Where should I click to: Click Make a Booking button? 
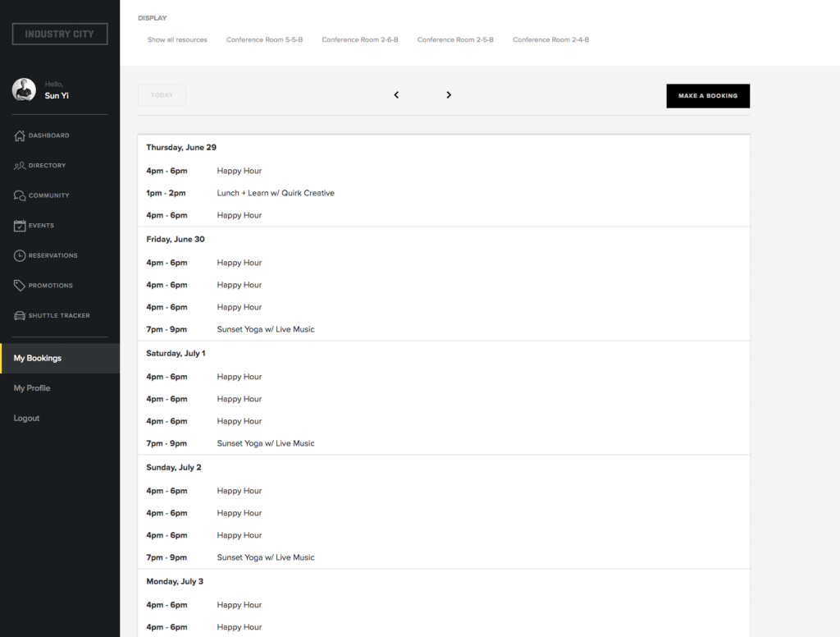coord(708,96)
